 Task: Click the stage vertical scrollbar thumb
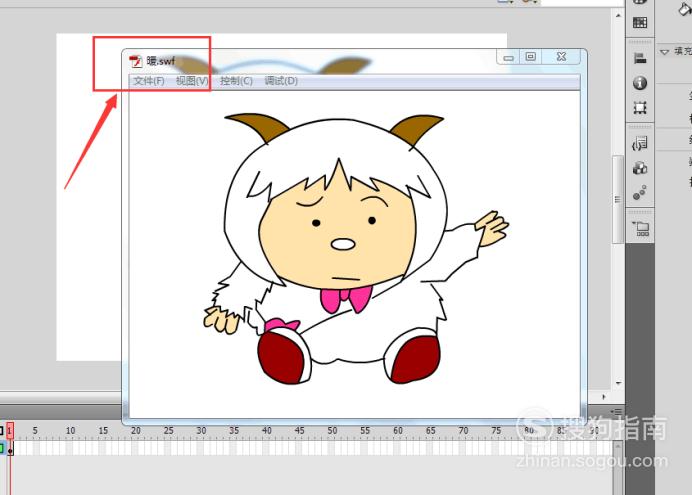coord(617,199)
